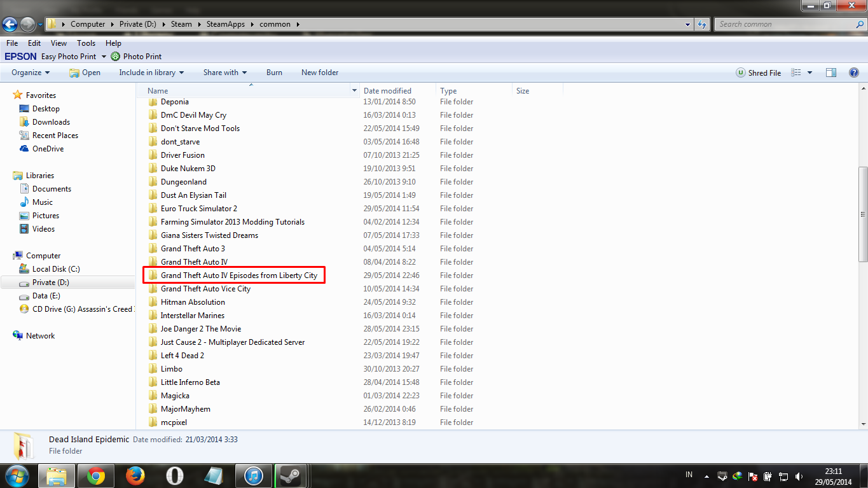Click the refresh button beside address bar

click(x=702, y=24)
